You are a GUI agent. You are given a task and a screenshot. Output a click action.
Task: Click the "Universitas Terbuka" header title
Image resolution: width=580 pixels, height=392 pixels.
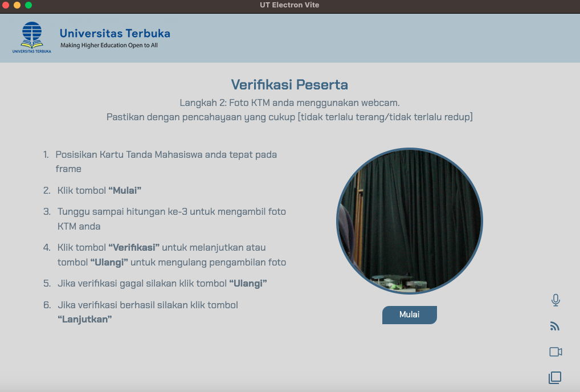[115, 33]
